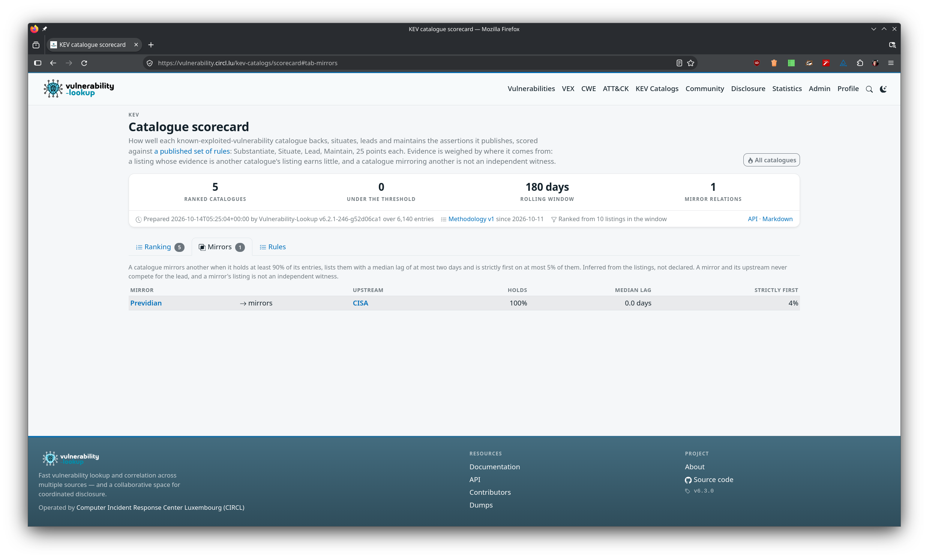Open the Contributors footer link

(x=490, y=492)
